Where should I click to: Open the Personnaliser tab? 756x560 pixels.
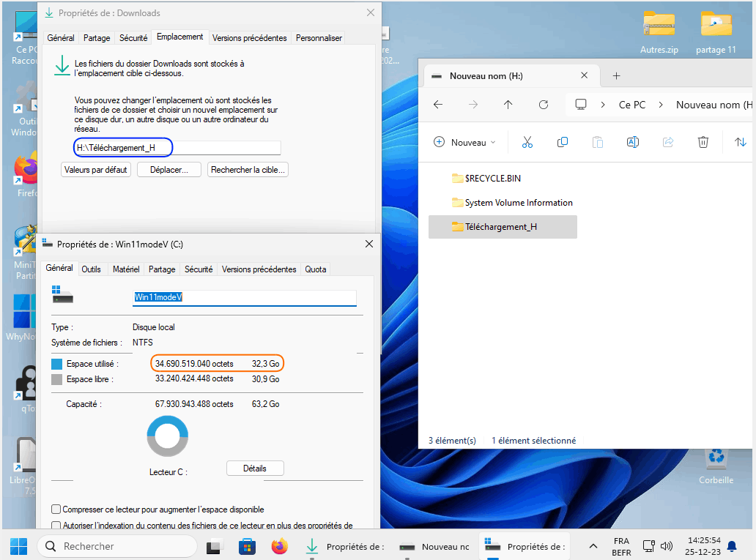click(319, 38)
